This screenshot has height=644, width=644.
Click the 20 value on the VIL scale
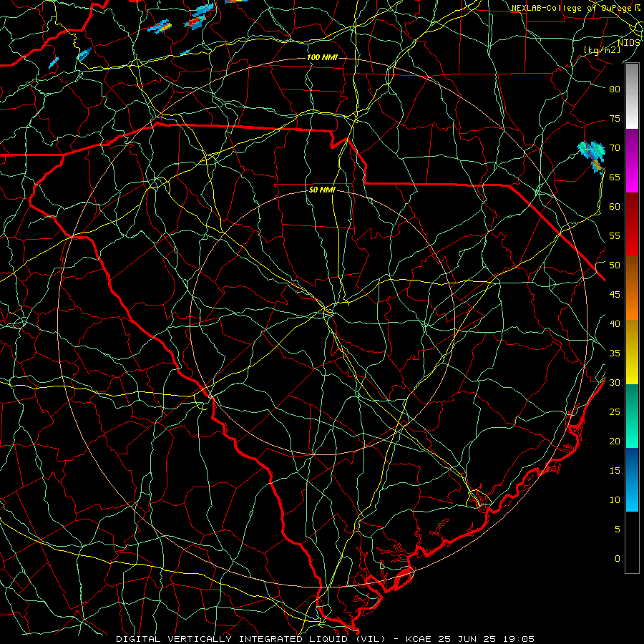pos(615,441)
